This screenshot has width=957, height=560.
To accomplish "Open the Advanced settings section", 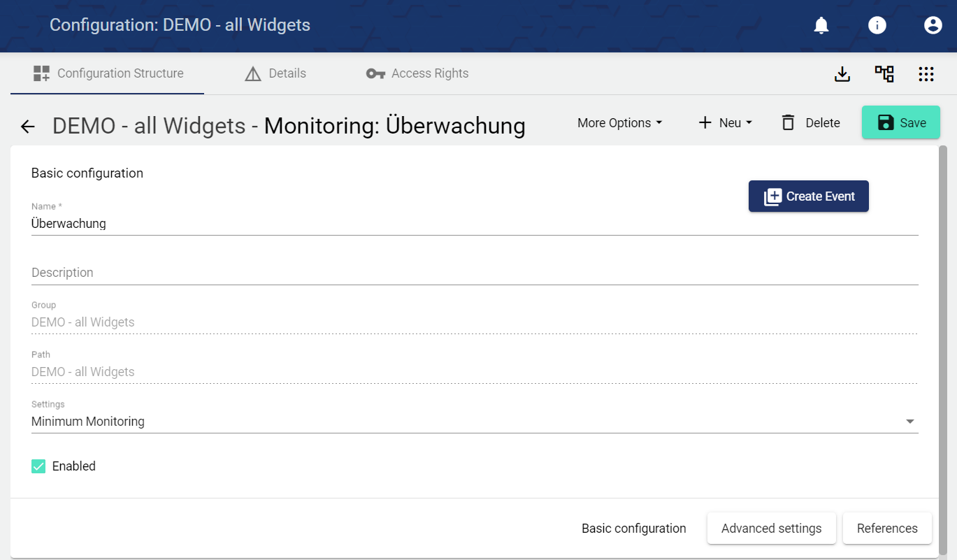I will 771,529.
